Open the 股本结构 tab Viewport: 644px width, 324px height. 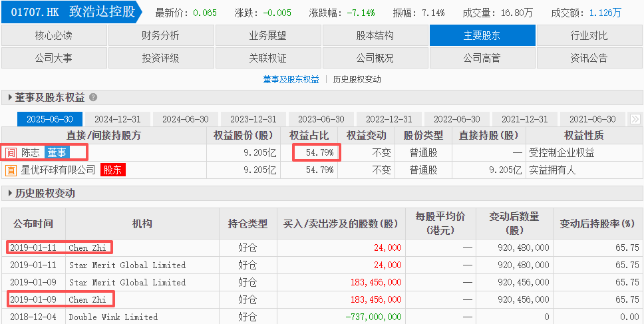click(x=375, y=35)
